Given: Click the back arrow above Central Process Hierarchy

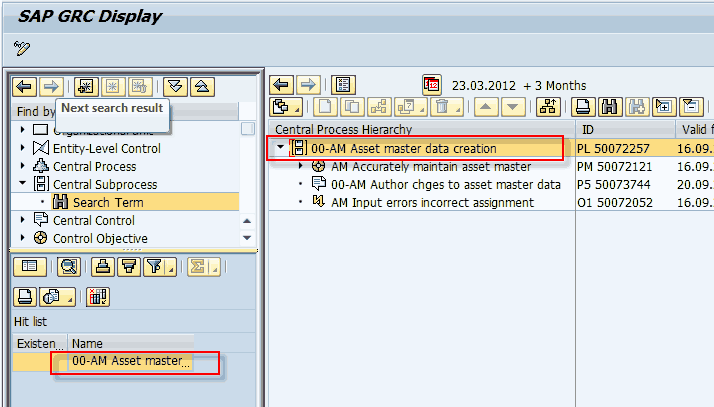Looking at the screenshot, I should pyautogui.click(x=282, y=85).
